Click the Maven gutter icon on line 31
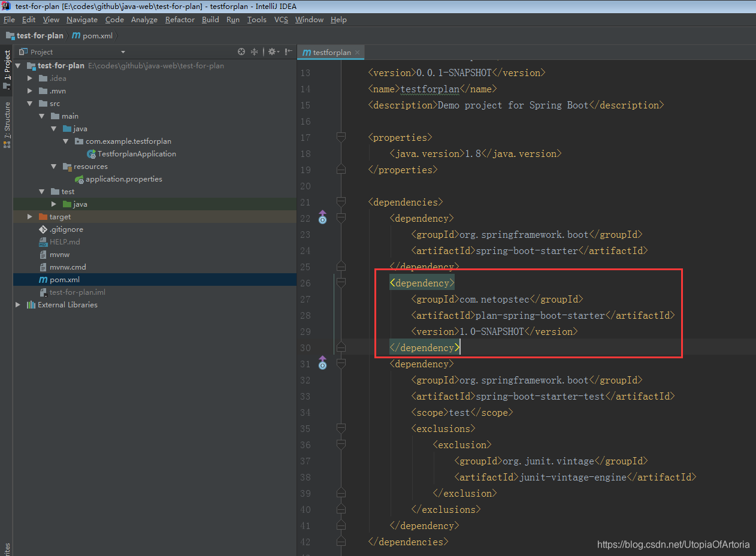The height and width of the screenshot is (556, 756). pos(322,362)
